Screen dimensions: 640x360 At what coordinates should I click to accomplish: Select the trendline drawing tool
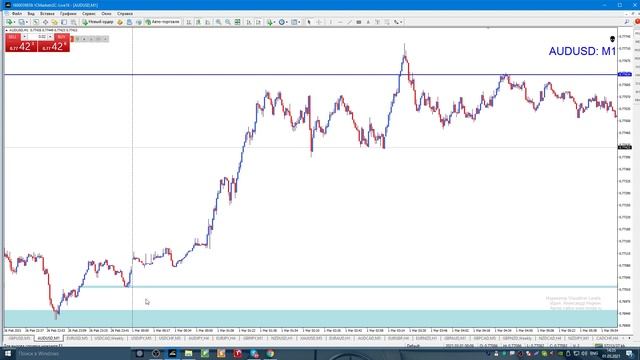tap(349, 22)
